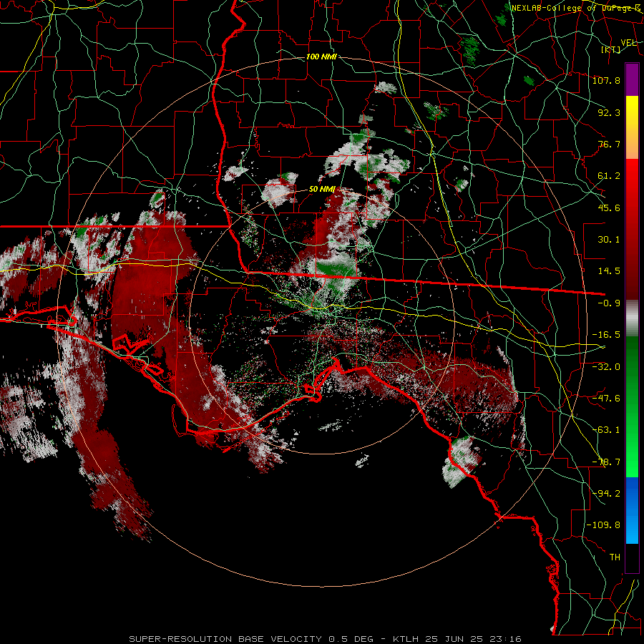Click the TH label on the legend
Screen dimensions: 644x644
click(615, 557)
